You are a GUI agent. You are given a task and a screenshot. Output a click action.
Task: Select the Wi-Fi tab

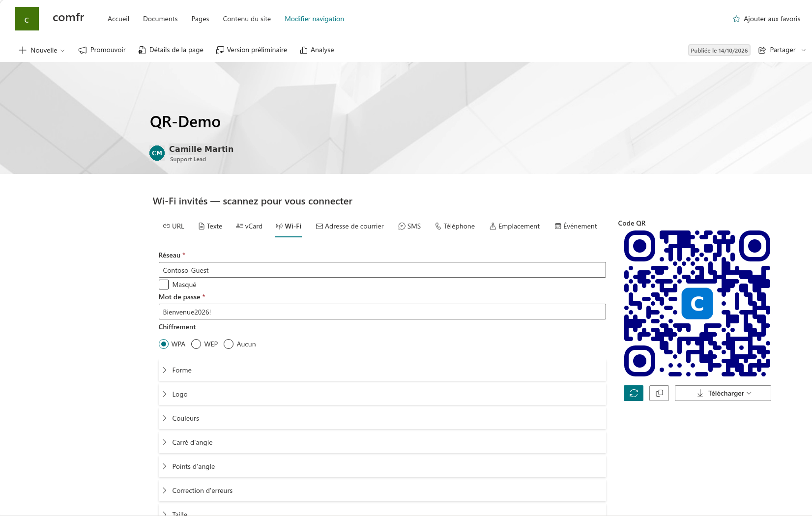[289, 226]
